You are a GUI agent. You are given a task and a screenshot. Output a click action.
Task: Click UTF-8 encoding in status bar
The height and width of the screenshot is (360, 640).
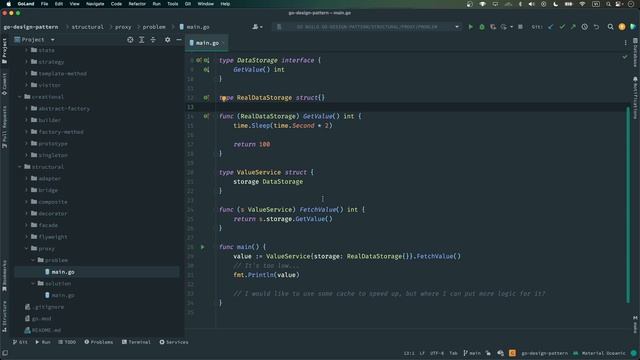[x=437, y=353]
